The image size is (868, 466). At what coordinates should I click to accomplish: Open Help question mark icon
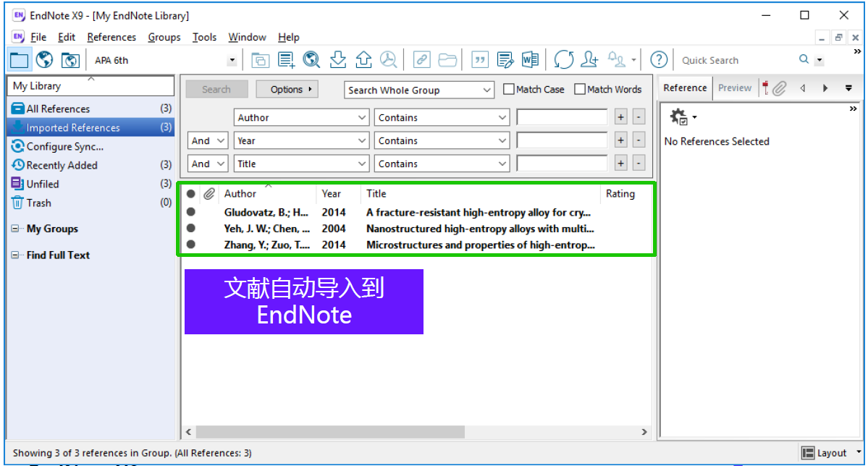coord(658,60)
